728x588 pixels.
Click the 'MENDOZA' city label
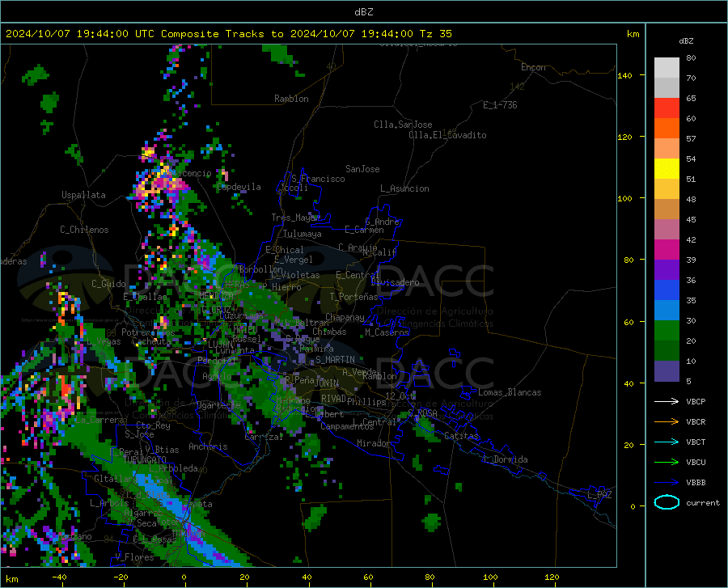[216, 296]
